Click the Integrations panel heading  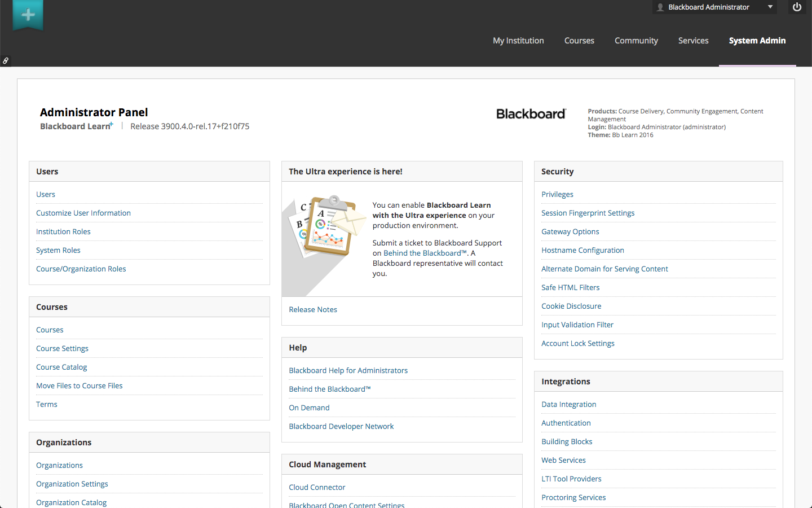point(566,382)
